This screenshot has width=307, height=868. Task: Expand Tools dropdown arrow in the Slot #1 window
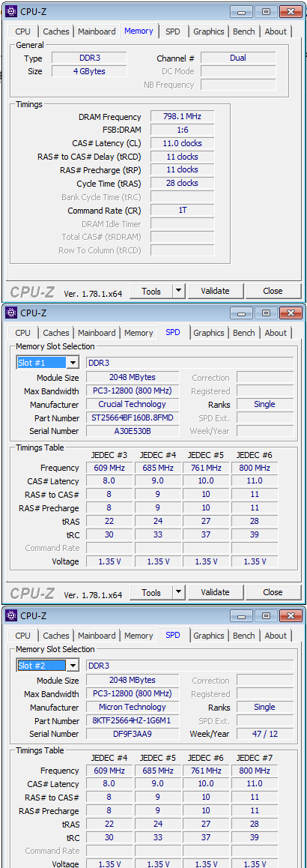click(178, 592)
